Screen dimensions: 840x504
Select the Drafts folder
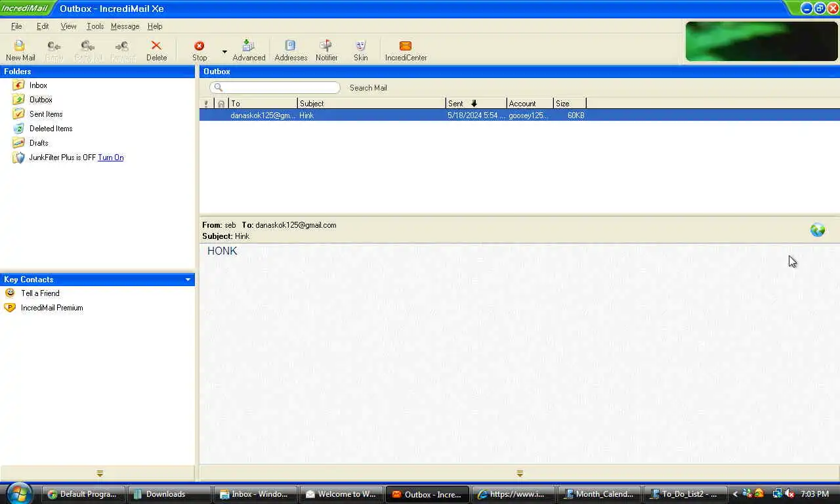pos(39,143)
